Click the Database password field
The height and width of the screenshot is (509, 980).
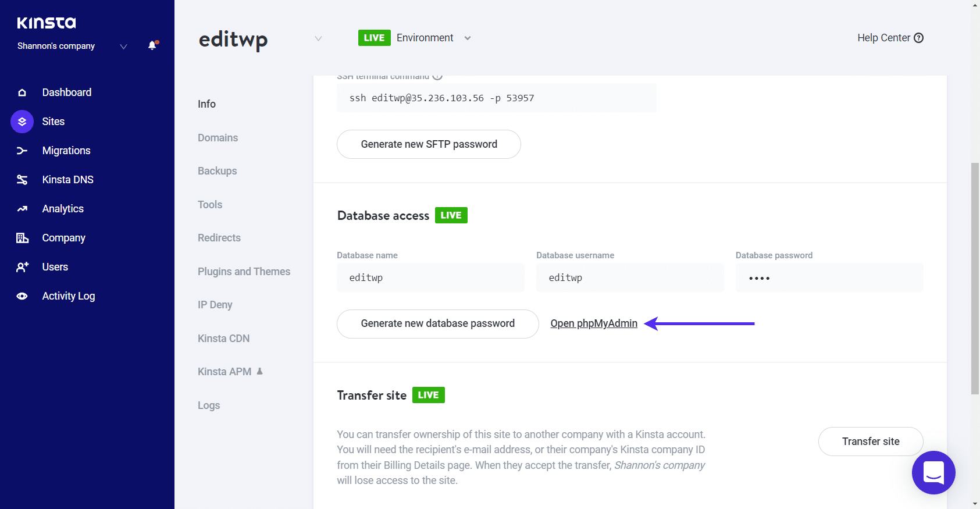(829, 278)
